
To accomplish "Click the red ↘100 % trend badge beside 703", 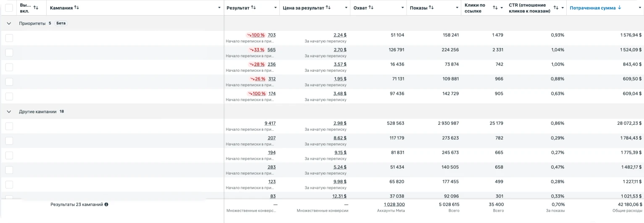I will [x=255, y=35].
